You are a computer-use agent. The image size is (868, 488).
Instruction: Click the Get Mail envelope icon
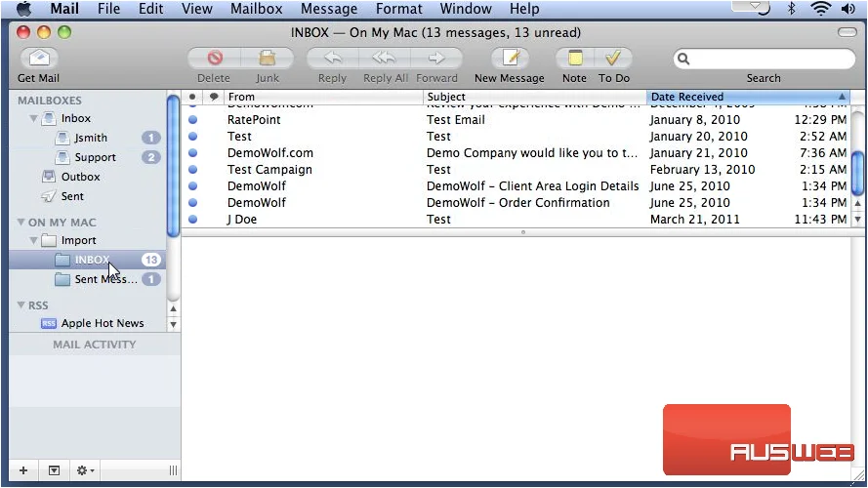pos(39,59)
